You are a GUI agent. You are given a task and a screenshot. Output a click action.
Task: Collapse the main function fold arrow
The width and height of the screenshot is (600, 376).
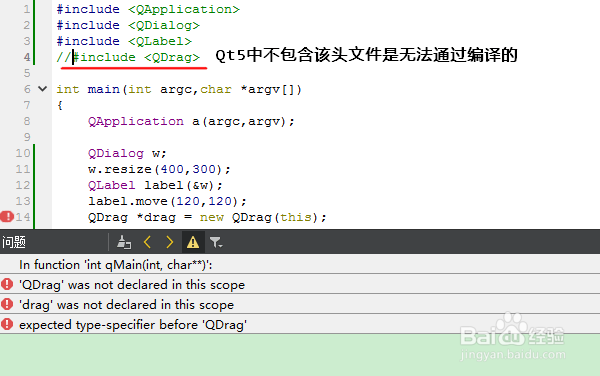[42, 89]
